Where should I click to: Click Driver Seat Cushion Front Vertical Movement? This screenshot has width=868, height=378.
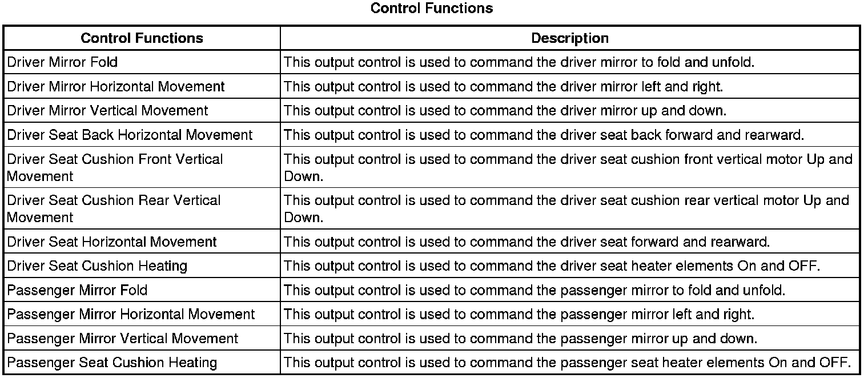point(115,167)
